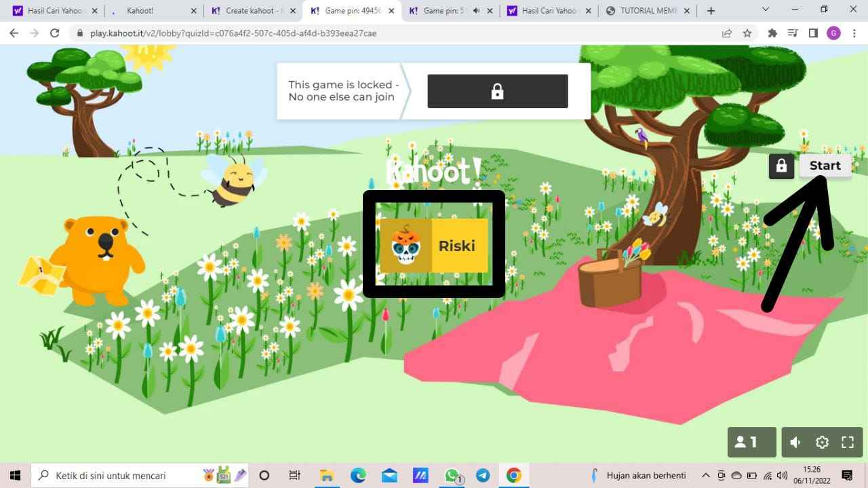Open Kahoot game settings gear
The width and height of the screenshot is (868, 488).
(822, 443)
